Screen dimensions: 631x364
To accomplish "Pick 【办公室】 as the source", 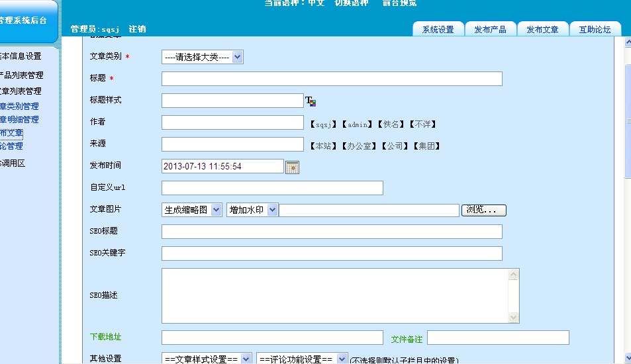I will pyautogui.click(x=361, y=146).
